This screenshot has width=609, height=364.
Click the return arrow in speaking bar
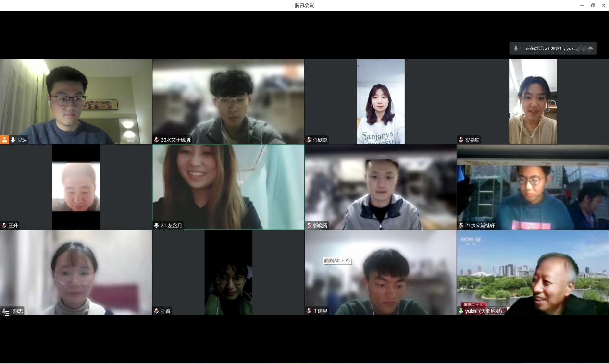click(x=591, y=48)
